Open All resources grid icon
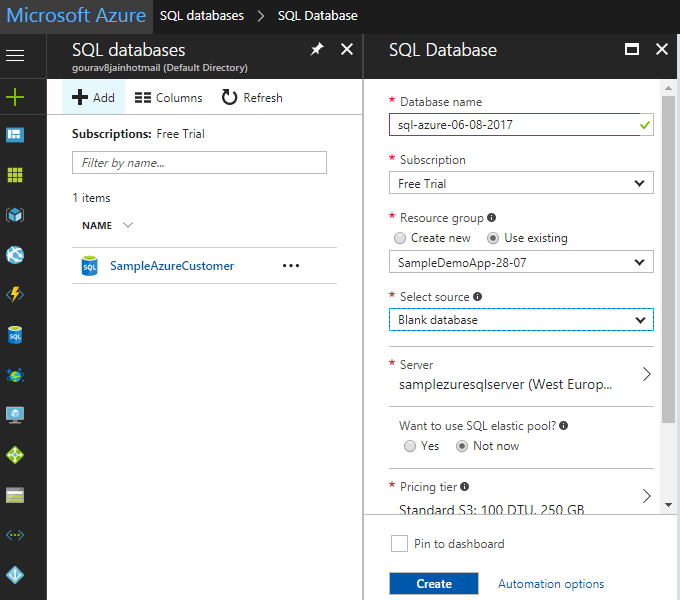The image size is (680, 600). [x=15, y=175]
